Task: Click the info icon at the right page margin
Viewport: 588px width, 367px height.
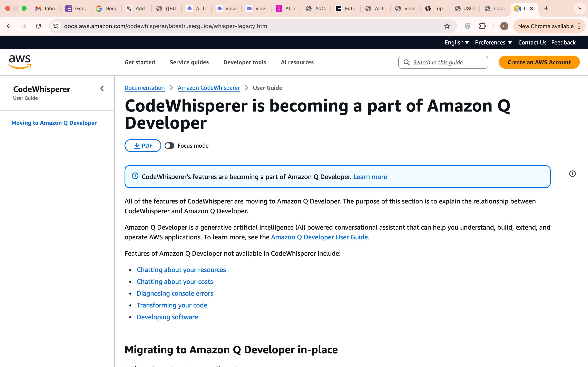Action: pos(573,174)
